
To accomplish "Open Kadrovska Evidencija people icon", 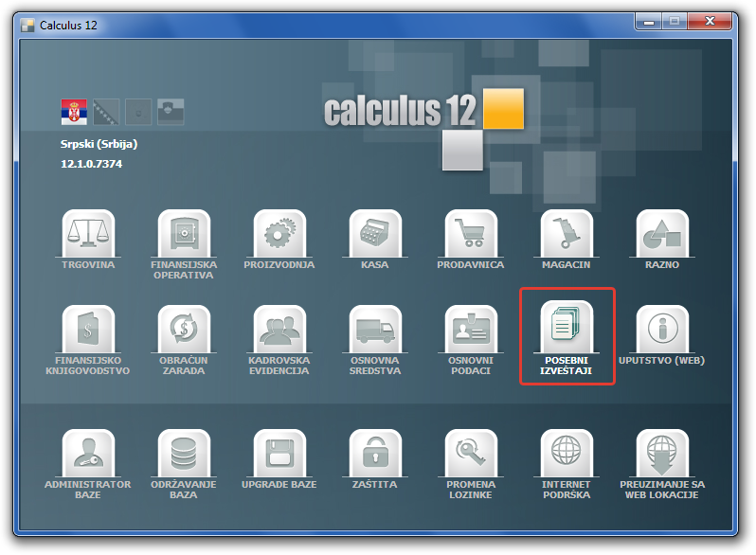I will click(x=279, y=330).
